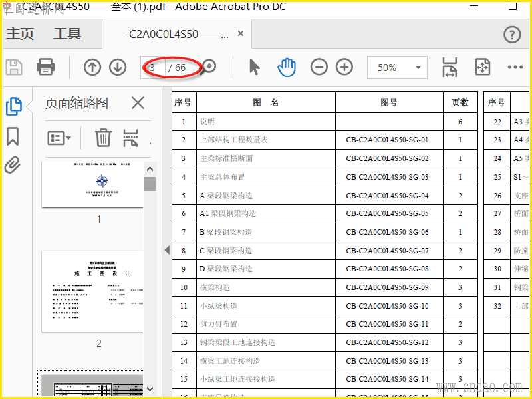Click the organize pages scissors icon
This screenshot has height=399, width=532.
click(130, 138)
